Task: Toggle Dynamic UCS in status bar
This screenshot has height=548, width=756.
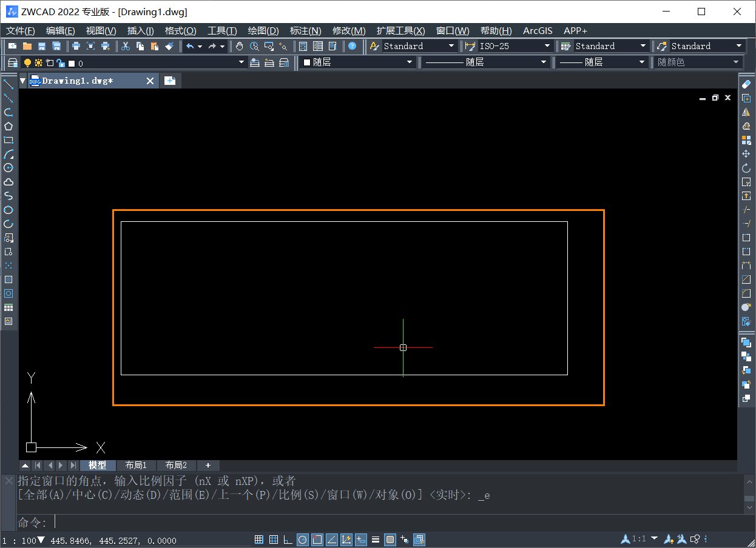Action: [x=346, y=540]
